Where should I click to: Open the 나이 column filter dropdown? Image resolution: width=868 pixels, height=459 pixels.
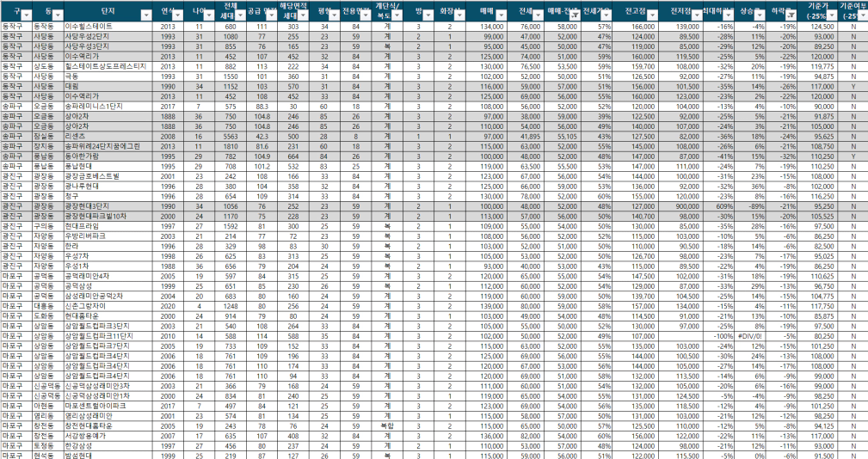click(x=209, y=15)
